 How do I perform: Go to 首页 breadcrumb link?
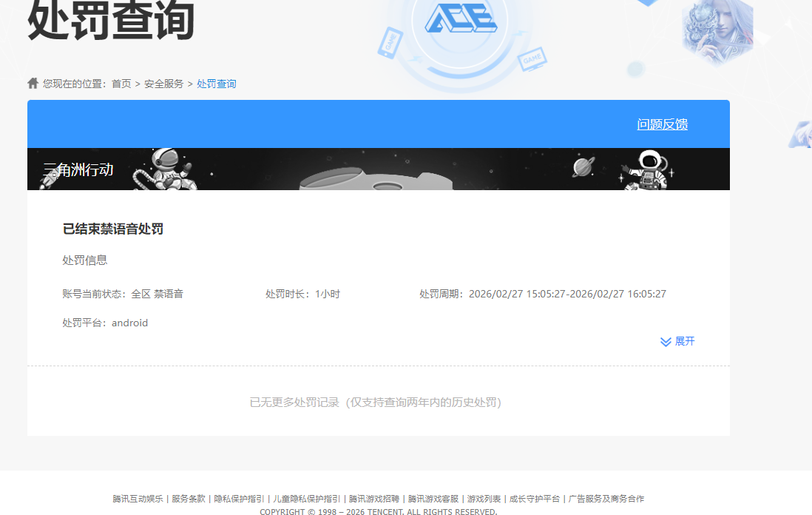tap(121, 84)
